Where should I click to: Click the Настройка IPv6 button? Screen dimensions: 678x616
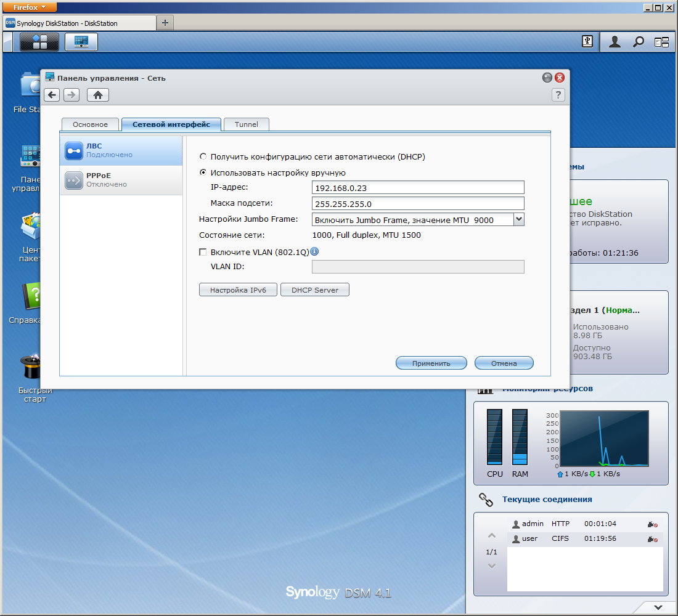point(238,290)
